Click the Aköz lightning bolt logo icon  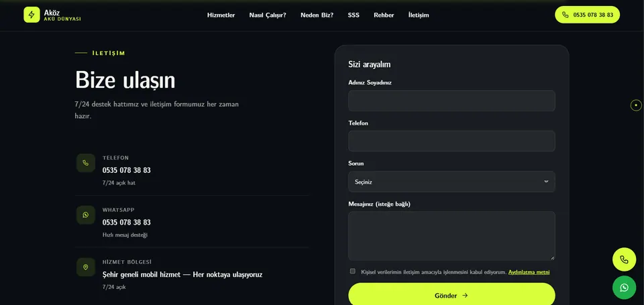coord(32,15)
